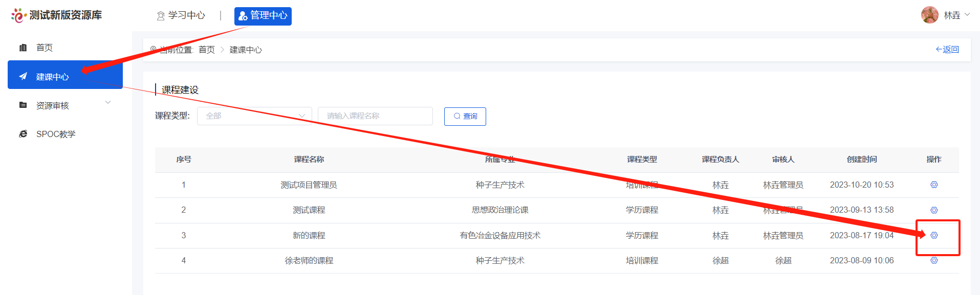Screen dimensions: 980x295
Task: Click the site logo icon
Action: click(18, 15)
